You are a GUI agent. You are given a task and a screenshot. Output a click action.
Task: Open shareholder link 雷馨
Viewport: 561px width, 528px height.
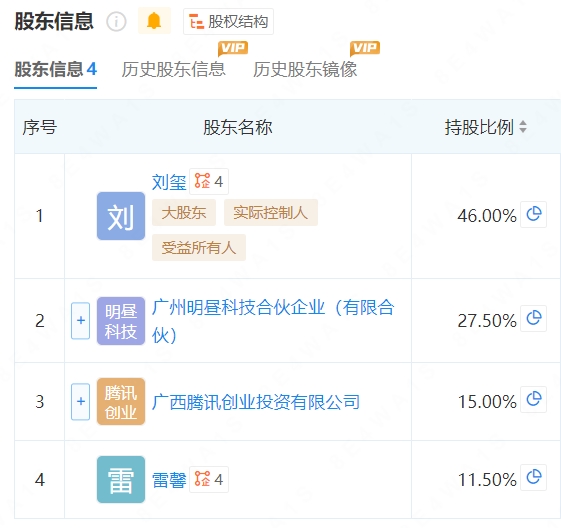click(169, 480)
